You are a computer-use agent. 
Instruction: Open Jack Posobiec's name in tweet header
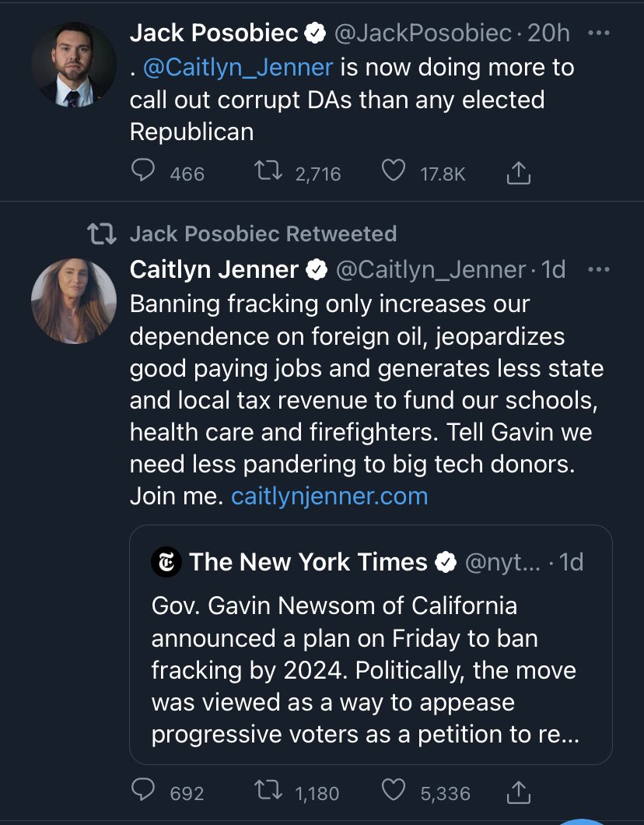(x=214, y=33)
